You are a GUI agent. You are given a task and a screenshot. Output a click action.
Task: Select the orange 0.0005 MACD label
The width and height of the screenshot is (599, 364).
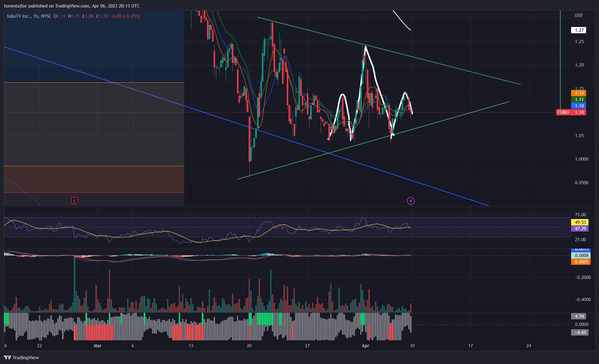pyautogui.click(x=581, y=262)
